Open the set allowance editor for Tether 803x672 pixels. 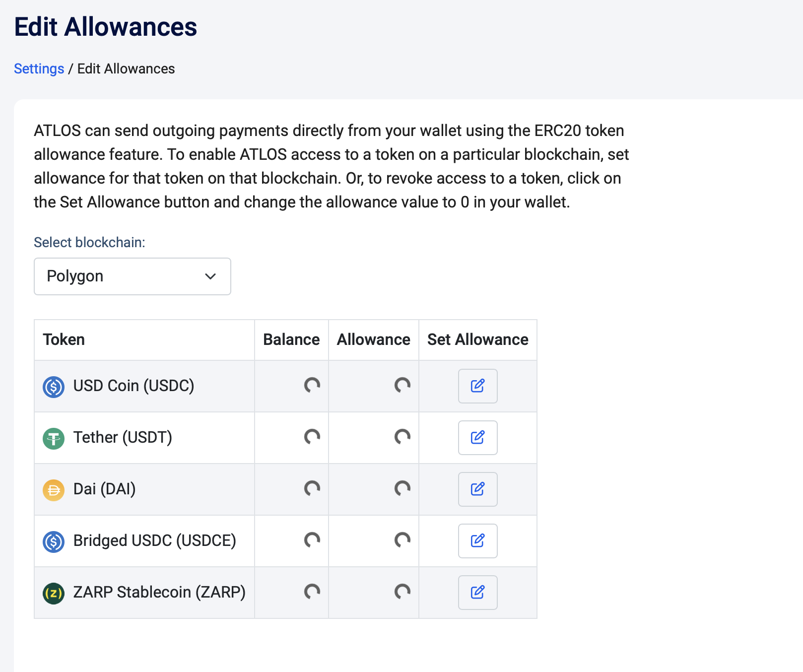pos(477,438)
